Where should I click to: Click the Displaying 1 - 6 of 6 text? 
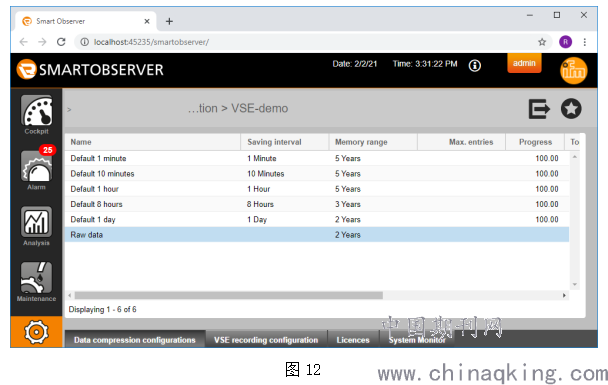tap(102, 309)
